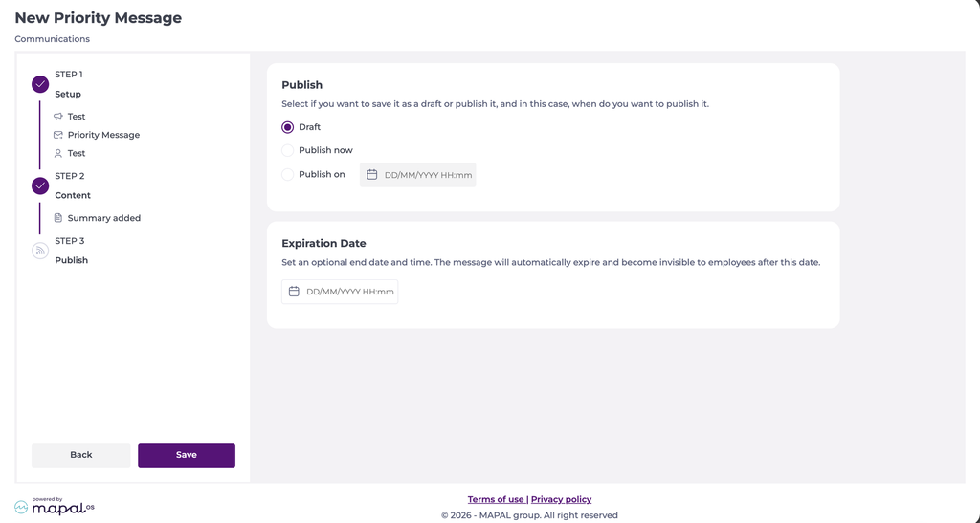Click the document icon beside Summary added
Viewport: 980px width, 523px height.
coord(58,218)
